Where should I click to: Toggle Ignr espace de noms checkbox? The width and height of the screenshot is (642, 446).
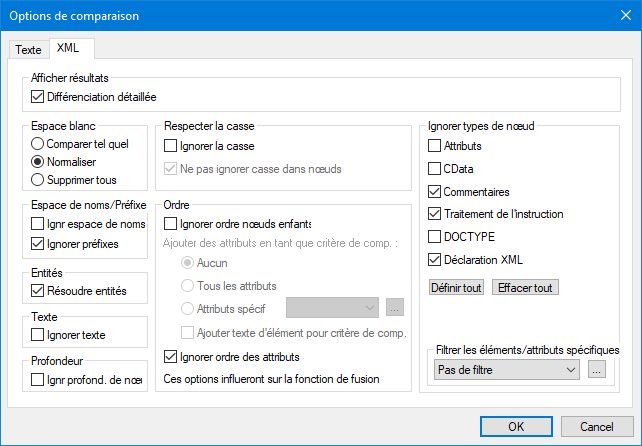click(39, 225)
